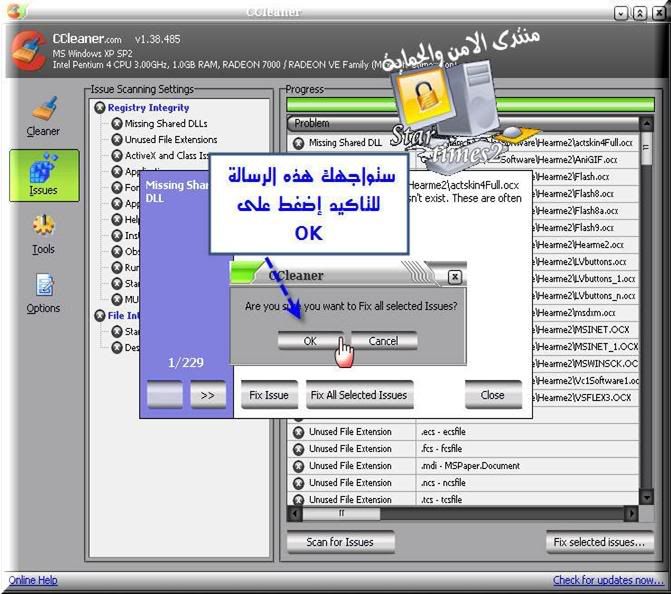Toggle the File Integrity group check
This screenshot has height=594, width=671.
click(100, 316)
